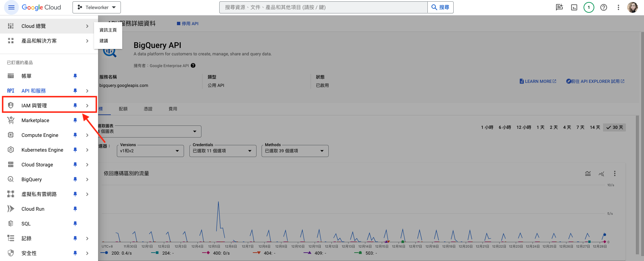Click the 帳單 billing icon

point(11,76)
